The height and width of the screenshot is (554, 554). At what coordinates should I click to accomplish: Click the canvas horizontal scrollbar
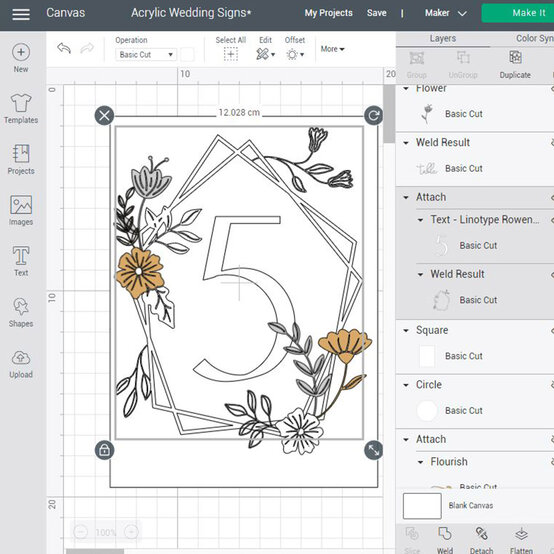tap(95, 551)
